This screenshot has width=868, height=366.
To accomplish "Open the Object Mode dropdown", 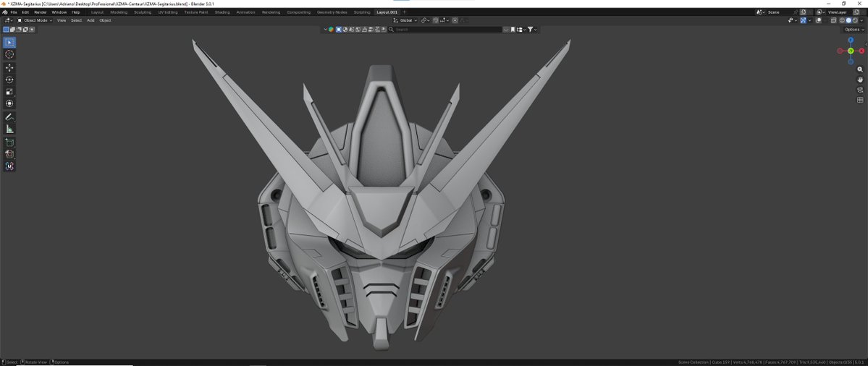I will 35,20.
